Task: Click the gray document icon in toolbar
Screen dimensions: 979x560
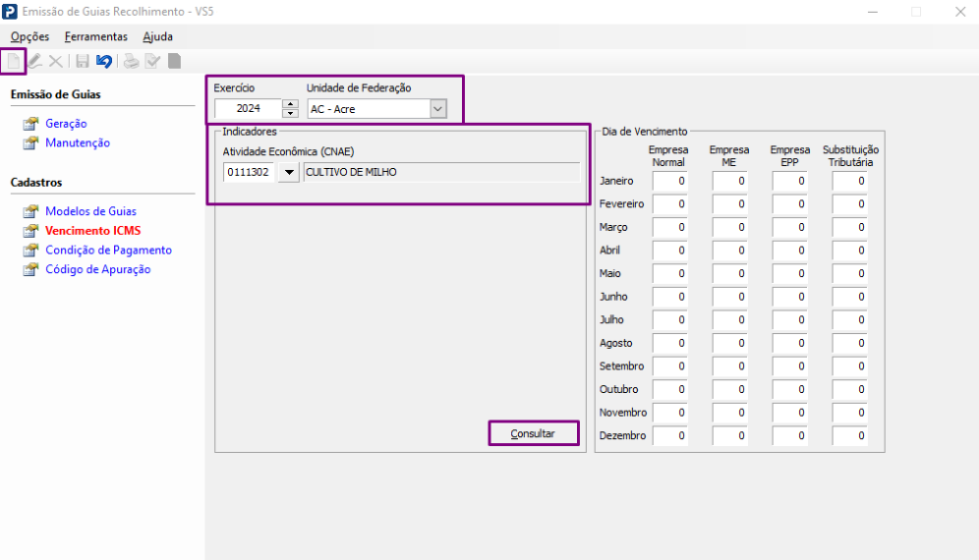Action: point(174,61)
